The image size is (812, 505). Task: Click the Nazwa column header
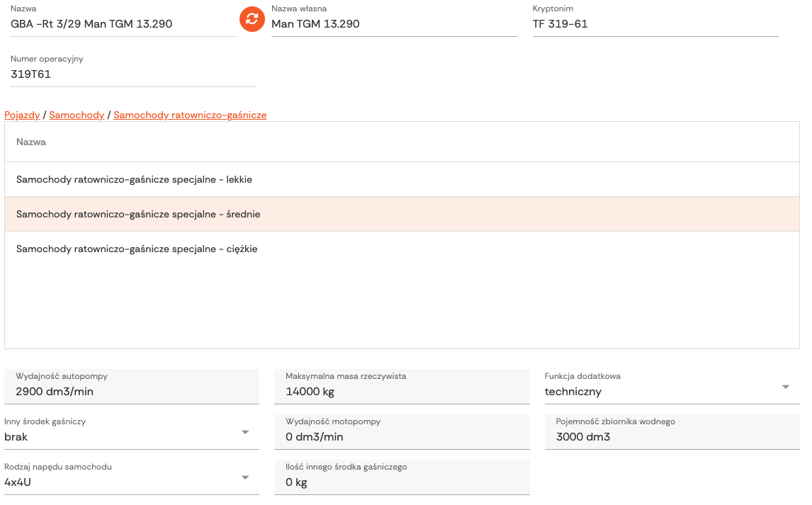31,142
